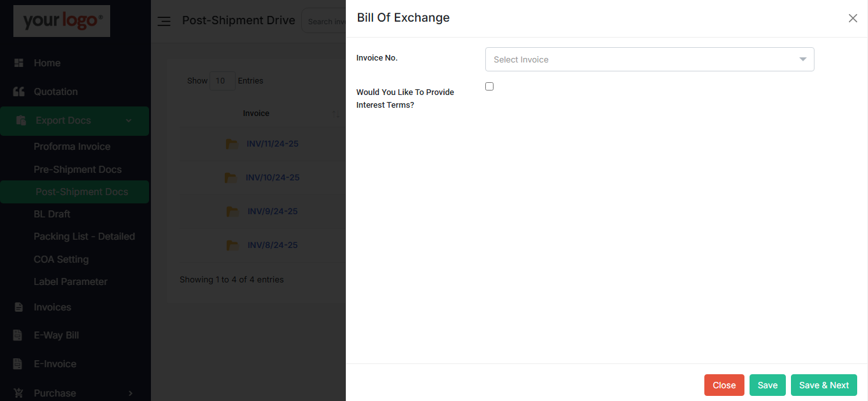The image size is (868, 401).
Task: Expand the Purchase menu chevron
Action: pos(130,393)
